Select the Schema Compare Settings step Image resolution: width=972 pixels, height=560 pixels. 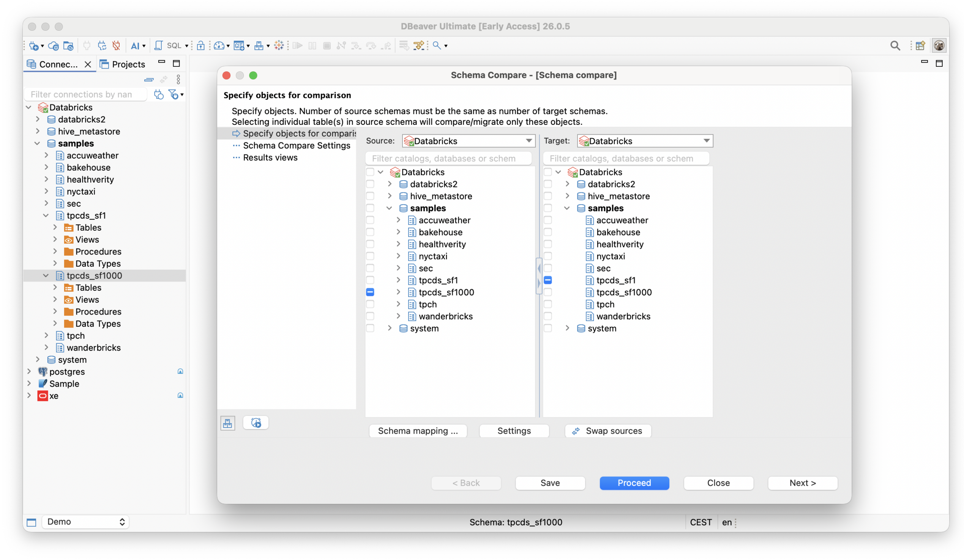[x=296, y=145]
